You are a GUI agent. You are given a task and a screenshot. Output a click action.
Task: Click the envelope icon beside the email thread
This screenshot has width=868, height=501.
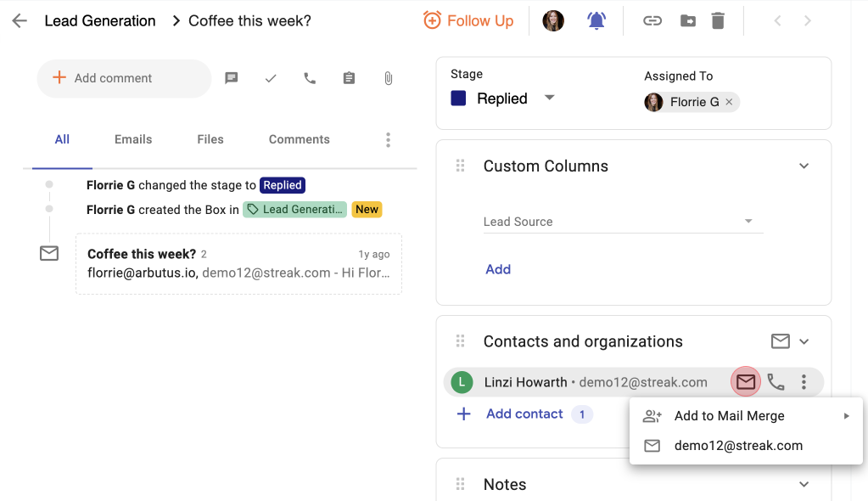click(49, 253)
